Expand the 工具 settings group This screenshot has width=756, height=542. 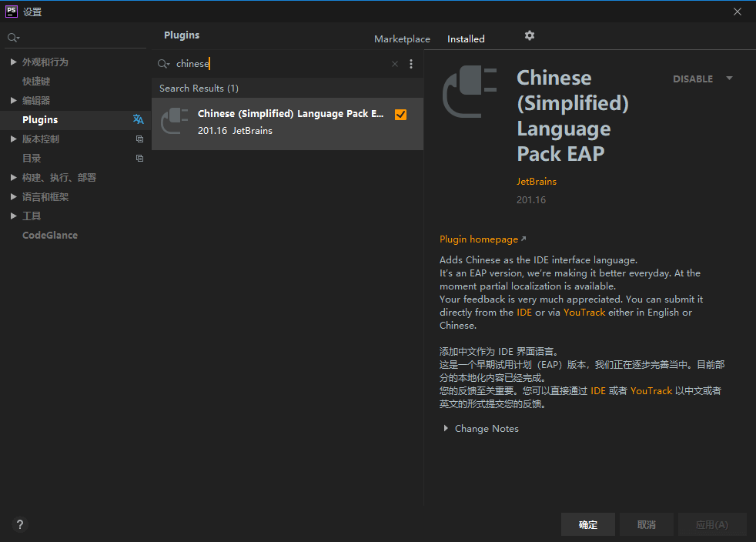point(14,216)
